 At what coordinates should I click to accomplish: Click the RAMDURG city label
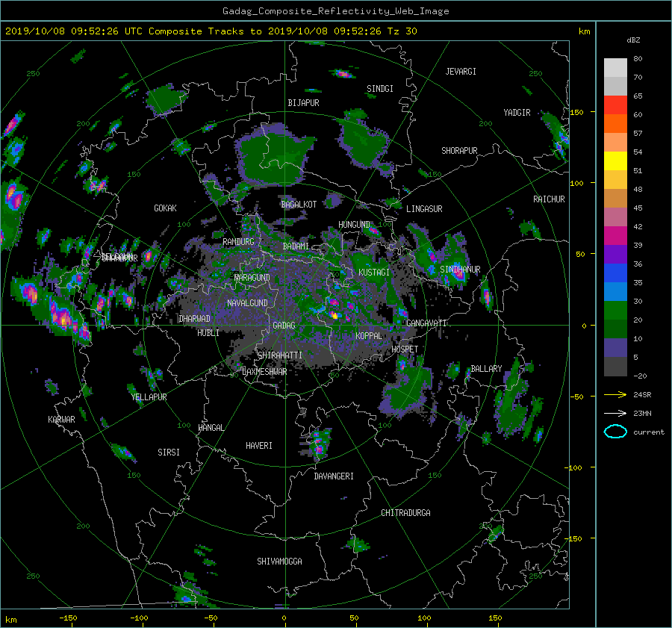pyautogui.click(x=238, y=242)
